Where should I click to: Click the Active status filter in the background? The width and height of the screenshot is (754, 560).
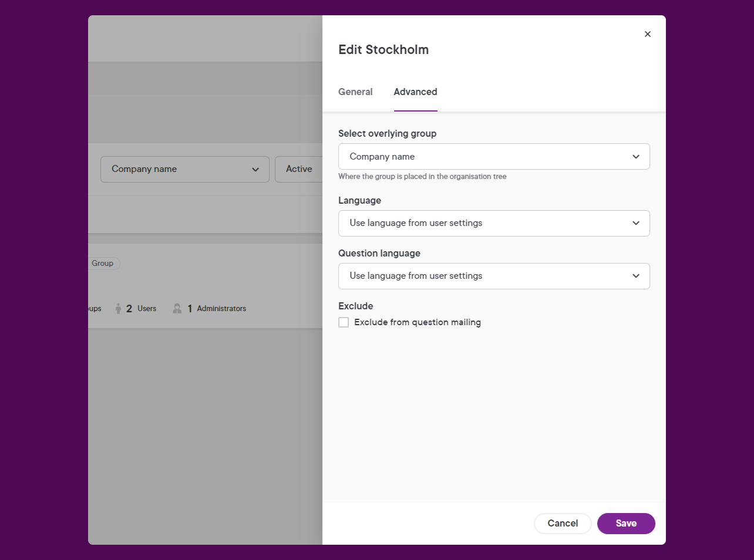point(299,169)
